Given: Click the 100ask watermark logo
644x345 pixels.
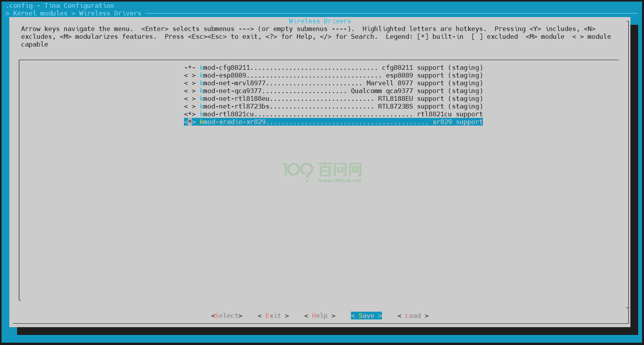Looking at the screenshot, I should click(x=322, y=172).
